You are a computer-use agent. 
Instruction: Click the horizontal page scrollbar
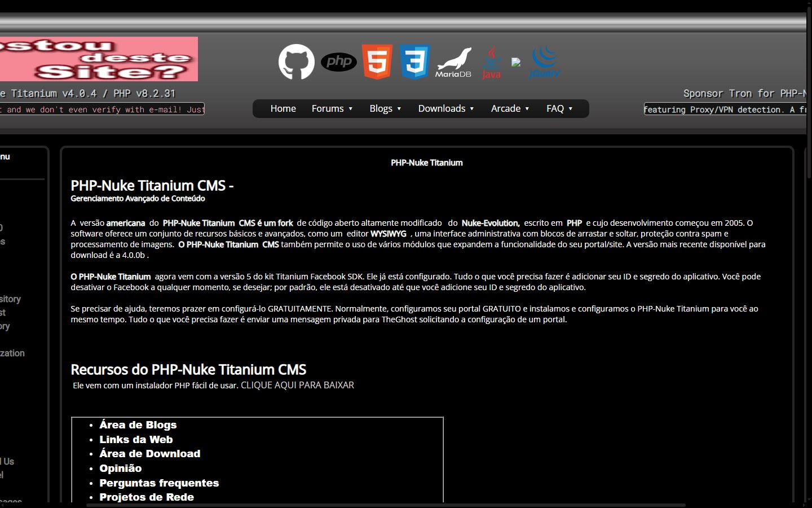coord(386,505)
